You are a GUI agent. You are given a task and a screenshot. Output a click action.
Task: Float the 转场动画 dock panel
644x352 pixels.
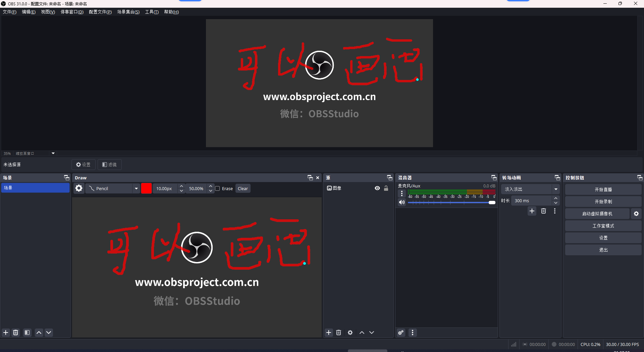(x=557, y=178)
